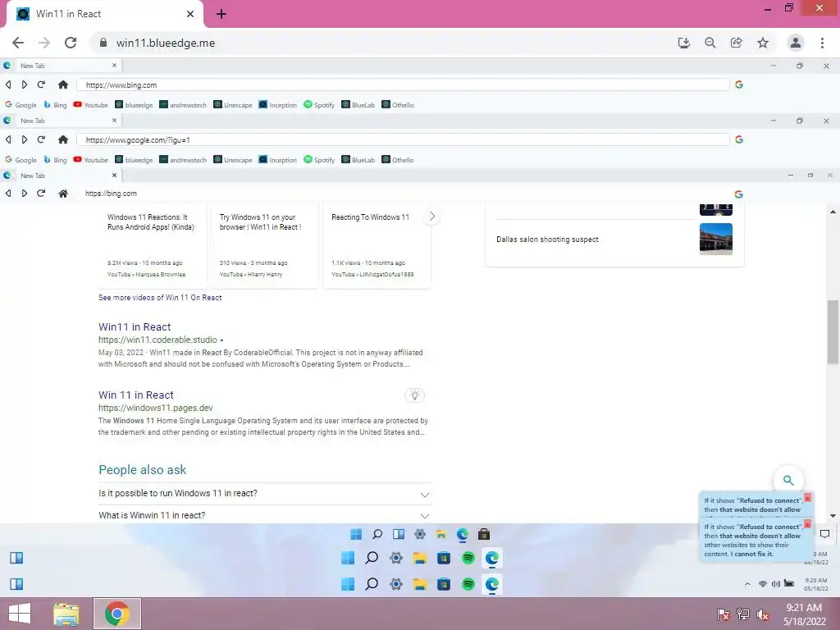This screenshot has width=840, height=630.
Task: Open Action Center flag icon in system tray
Action: [724, 614]
